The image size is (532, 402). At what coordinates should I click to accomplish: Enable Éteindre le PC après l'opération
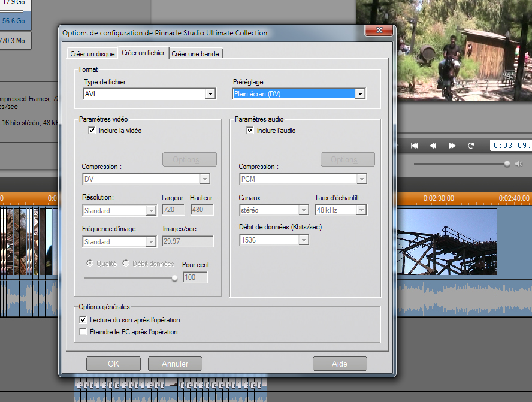click(x=83, y=331)
